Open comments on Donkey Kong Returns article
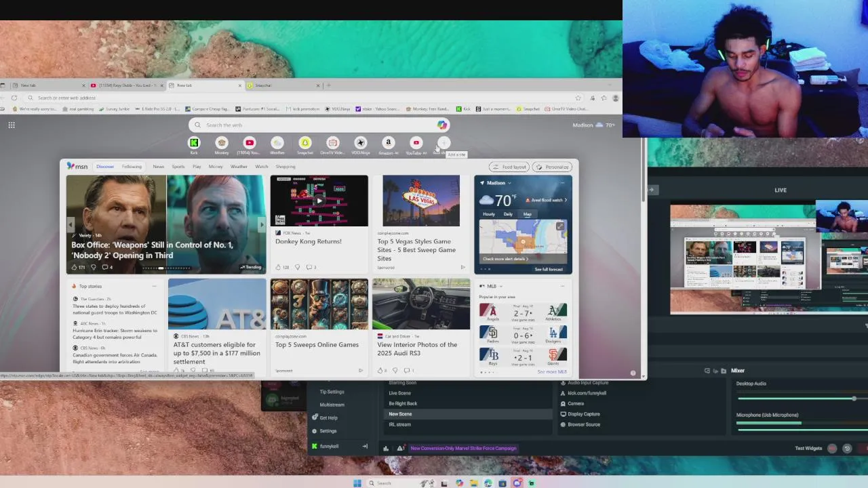The width and height of the screenshot is (868, 488). pos(311,267)
